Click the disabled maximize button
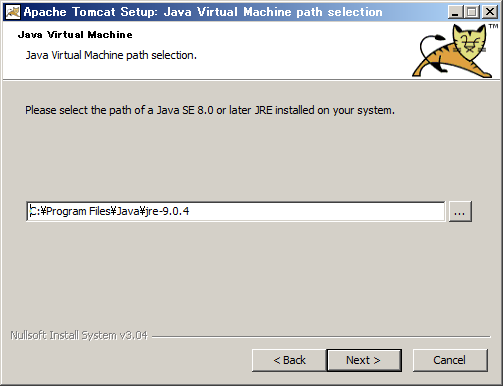Screen dimensions: 503x386 472,12
